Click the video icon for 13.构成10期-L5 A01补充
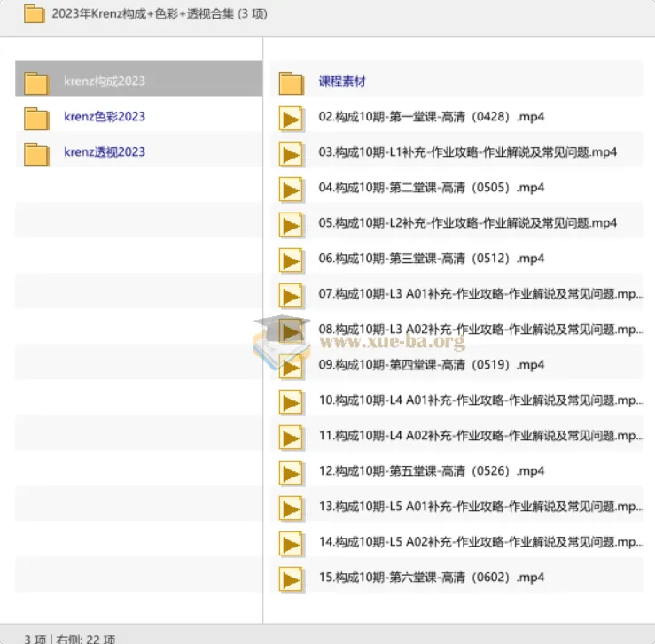The image size is (655, 644). [x=291, y=509]
